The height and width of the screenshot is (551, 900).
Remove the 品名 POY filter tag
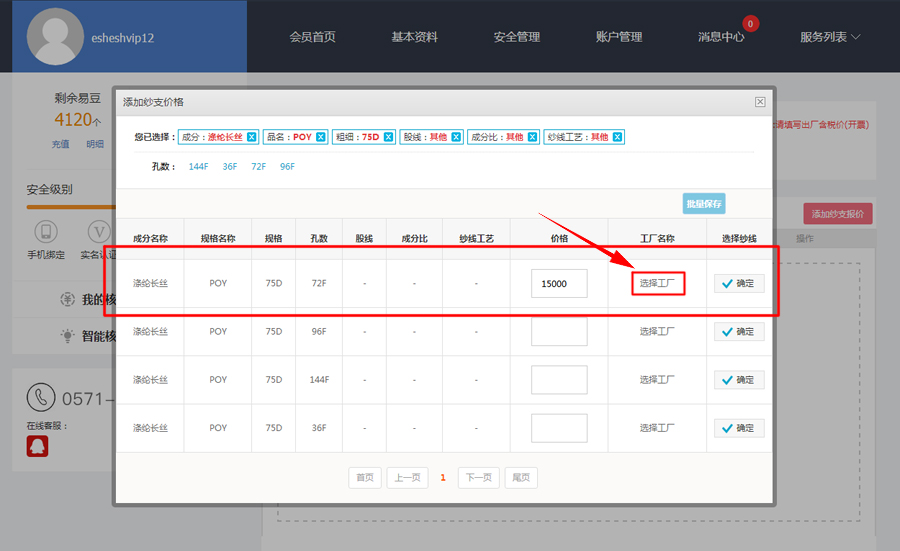coord(321,137)
